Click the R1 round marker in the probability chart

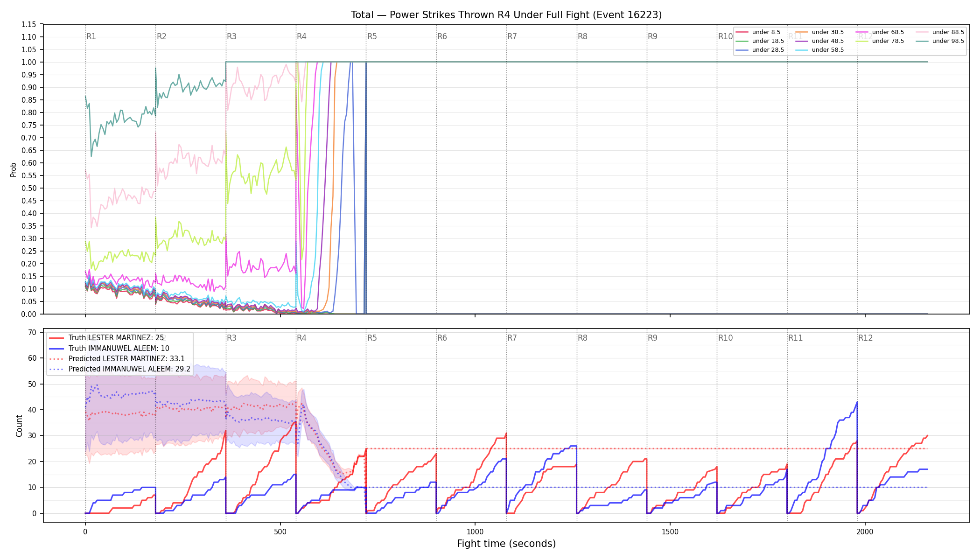click(91, 36)
